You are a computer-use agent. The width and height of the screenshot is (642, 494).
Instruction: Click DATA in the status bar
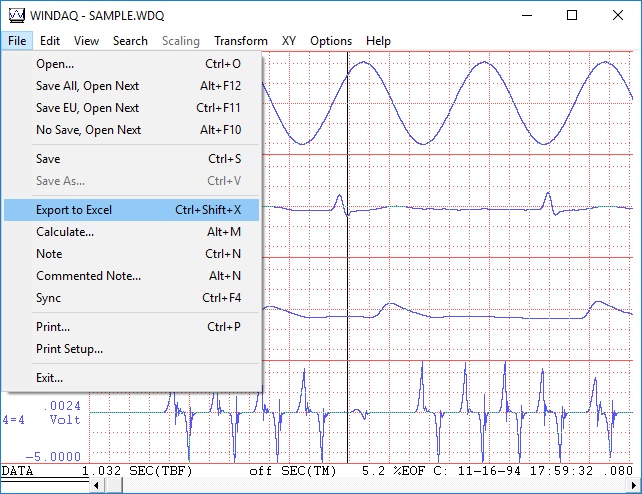[x=17, y=471]
